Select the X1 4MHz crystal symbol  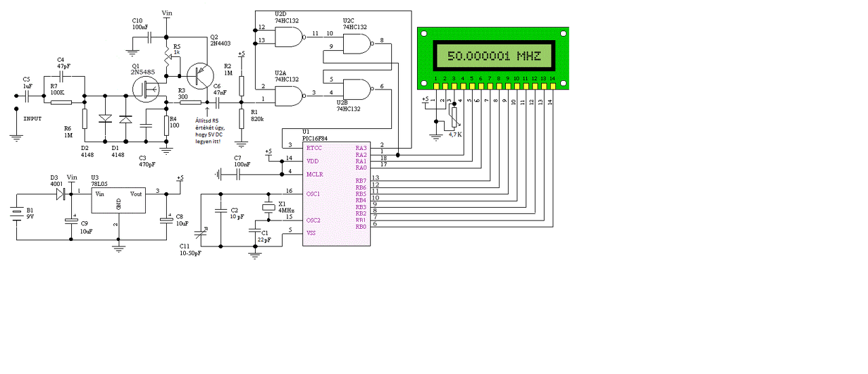[269, 208]
